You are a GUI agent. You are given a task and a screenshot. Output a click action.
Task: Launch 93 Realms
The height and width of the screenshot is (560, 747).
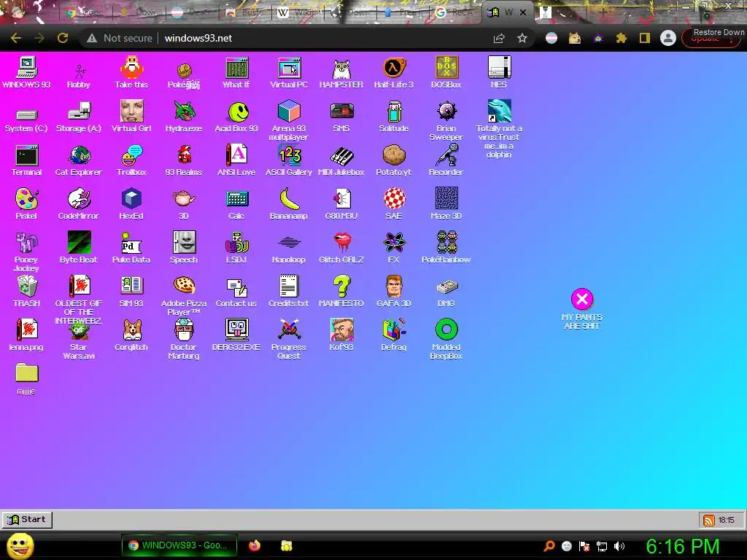tap(184, 155)
